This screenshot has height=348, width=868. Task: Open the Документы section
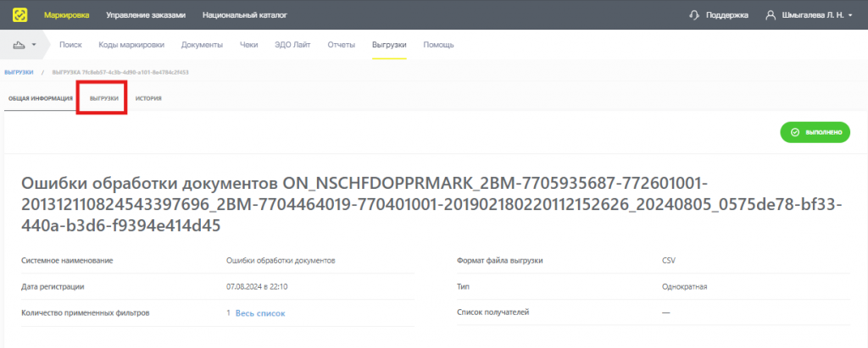click(202, 45)
